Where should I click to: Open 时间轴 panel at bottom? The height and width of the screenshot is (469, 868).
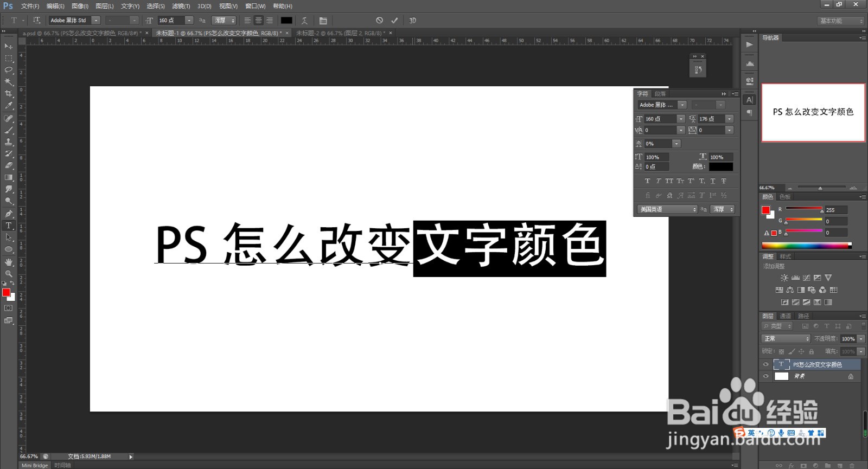[62, 465]
